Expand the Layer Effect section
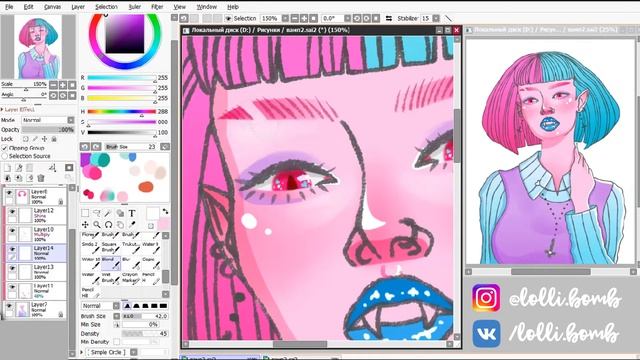640x360 pixels. pyautogui.click(x=2, y=109)
